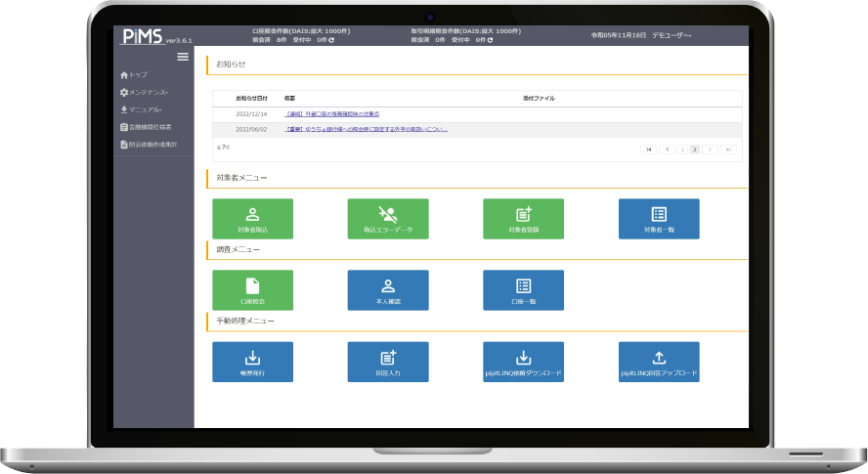Jump to first notices page

[x=648, y=150]
